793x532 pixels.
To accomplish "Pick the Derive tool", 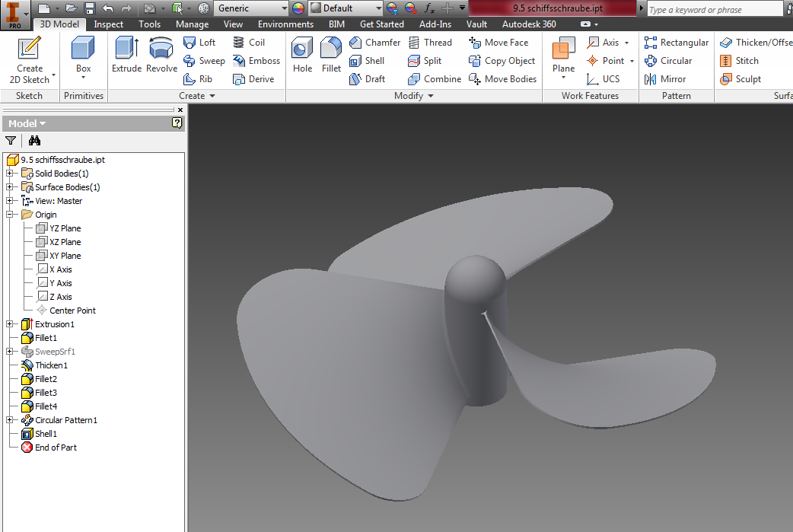I will point(253,79).
